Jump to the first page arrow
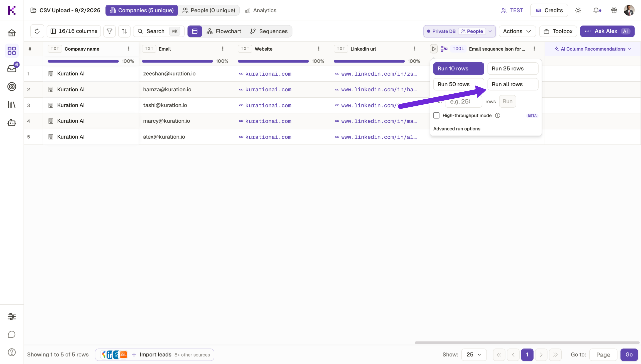 pyautogui.click(x=499, y=354)
